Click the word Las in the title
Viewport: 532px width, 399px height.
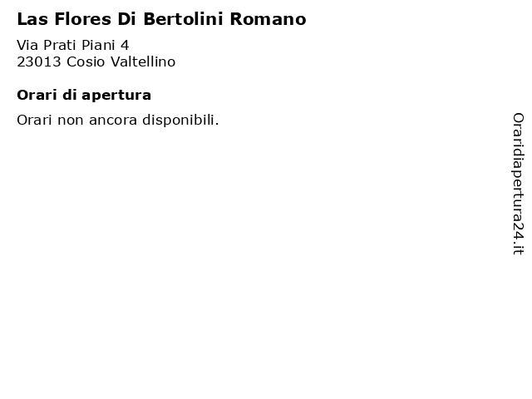coord(32,19)
